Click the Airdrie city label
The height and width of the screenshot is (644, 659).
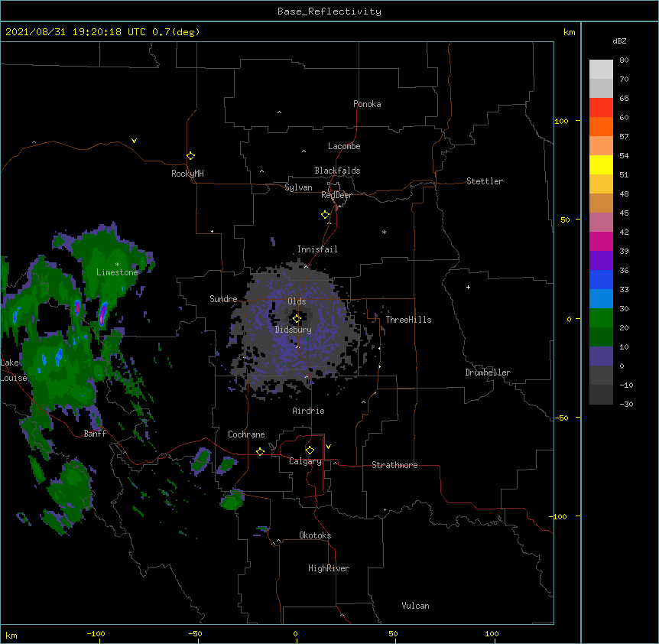click(309, 411)
